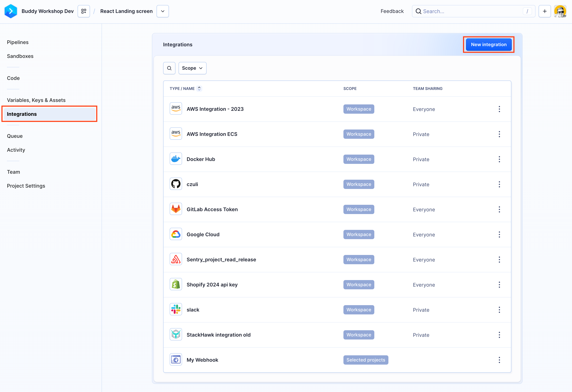Screen dimensions: 572x392
Task: Click the Sentry_project_read_release icon
Action: click(x=176, y=259)
